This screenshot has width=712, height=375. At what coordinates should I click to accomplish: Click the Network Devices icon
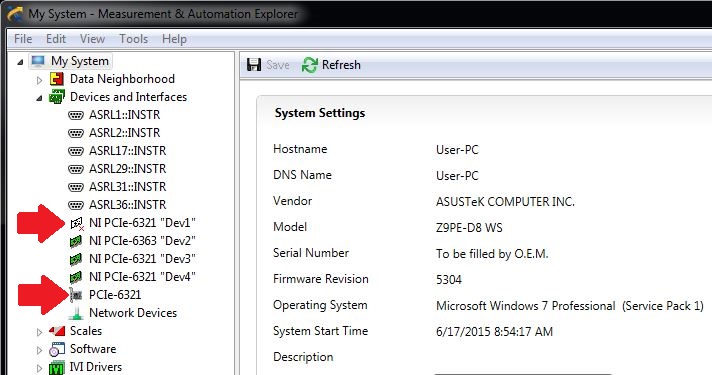point(76,313)
